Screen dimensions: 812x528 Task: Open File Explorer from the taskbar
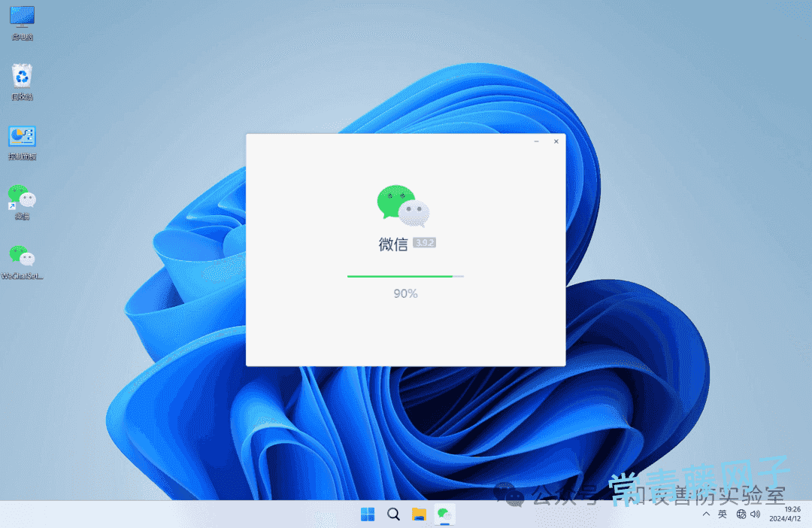(419, 514)
